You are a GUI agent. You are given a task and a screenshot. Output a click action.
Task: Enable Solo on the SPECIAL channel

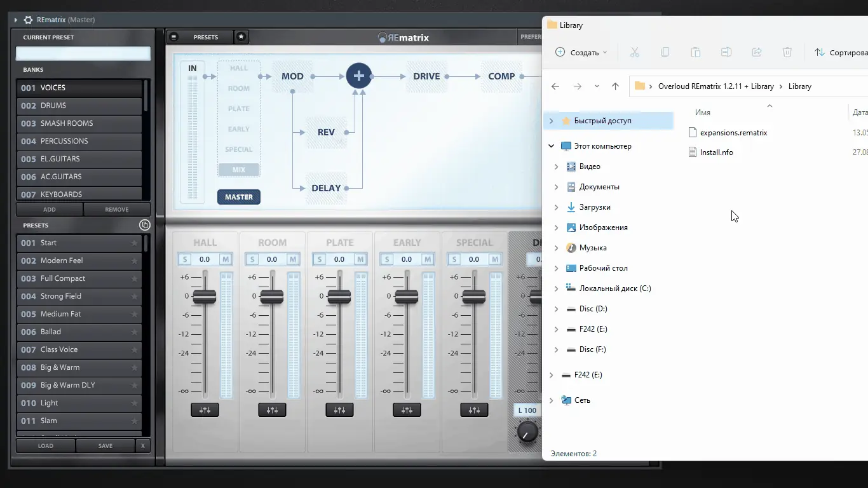coord(453,259)
